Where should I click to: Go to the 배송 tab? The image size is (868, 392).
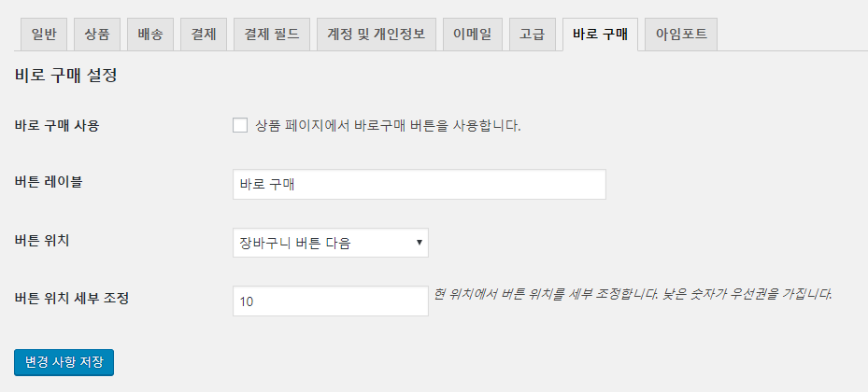[149, 35]
